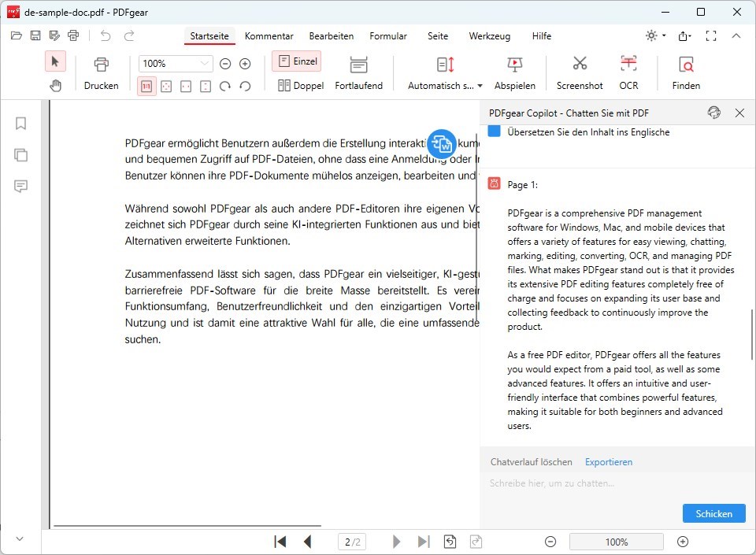Click the previous view icon in bottom bar
The height and width of the screenshot is (555, 756).
click(x=450, y=542)
